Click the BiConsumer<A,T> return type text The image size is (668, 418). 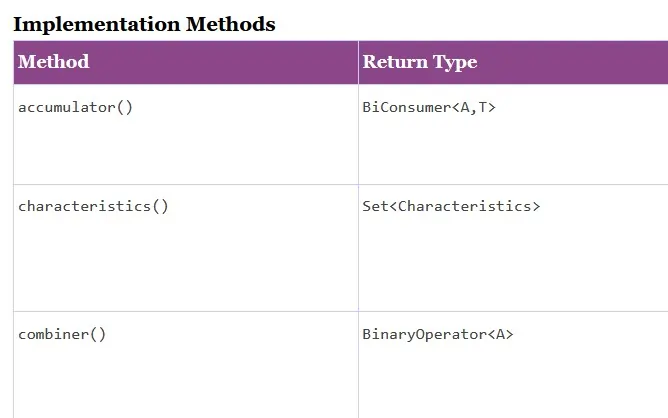point(428,107)
